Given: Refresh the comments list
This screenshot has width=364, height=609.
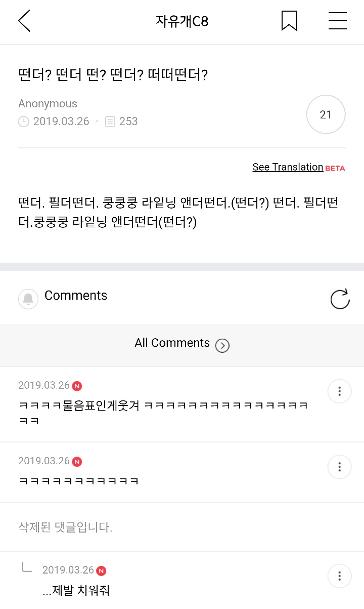Looking at the screenshot, I should click(340, 299).
